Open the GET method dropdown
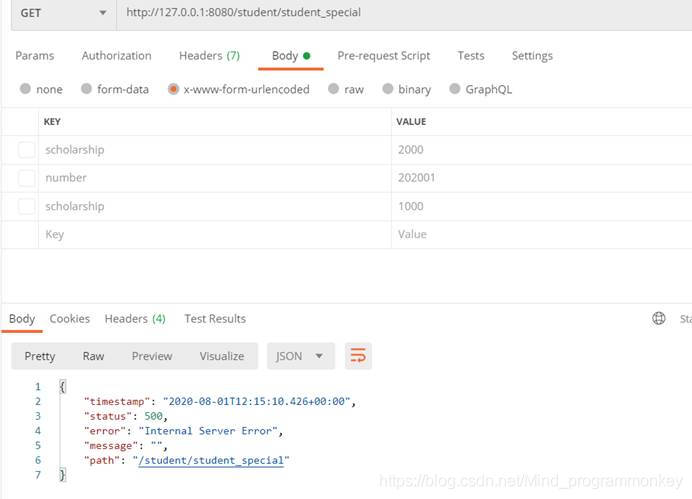This screenshot has height=499, width=692. (64, 13)
